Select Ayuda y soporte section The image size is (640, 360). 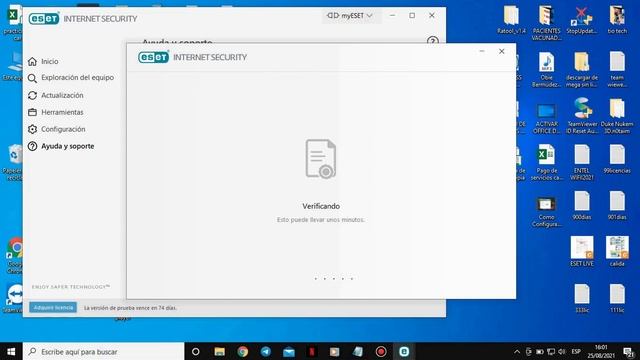tap(67, 146)
